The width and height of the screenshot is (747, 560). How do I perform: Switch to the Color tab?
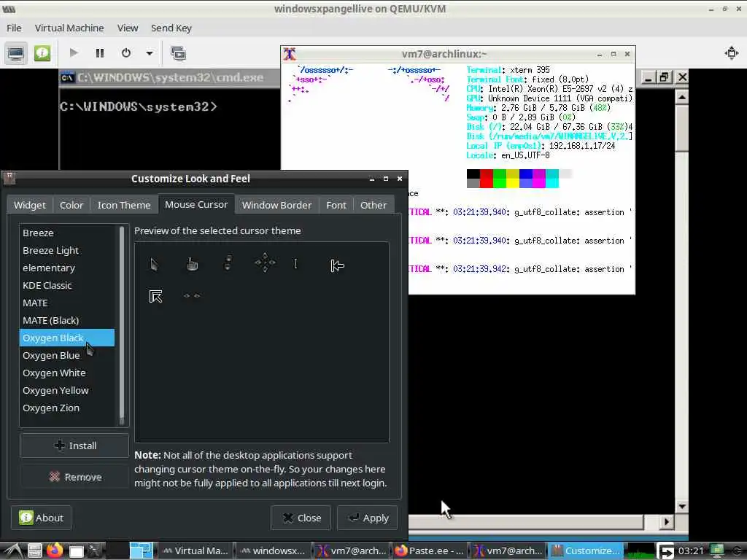point(71,205)
